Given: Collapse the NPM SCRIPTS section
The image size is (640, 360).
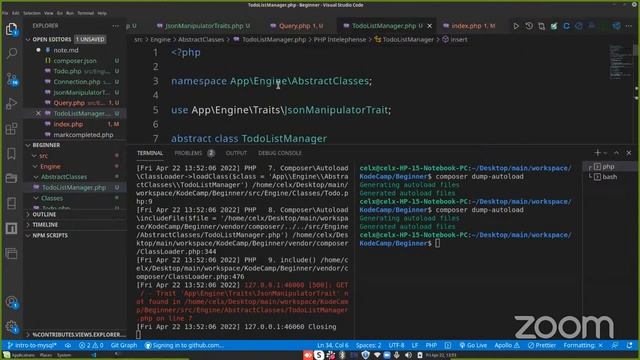Looking at the screenshot, I should point(50,236).
